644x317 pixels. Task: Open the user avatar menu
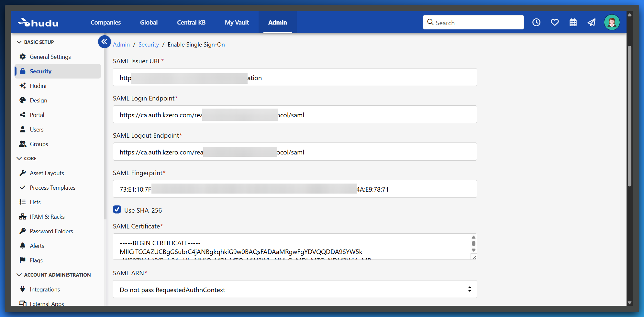[x=612, y=22]
